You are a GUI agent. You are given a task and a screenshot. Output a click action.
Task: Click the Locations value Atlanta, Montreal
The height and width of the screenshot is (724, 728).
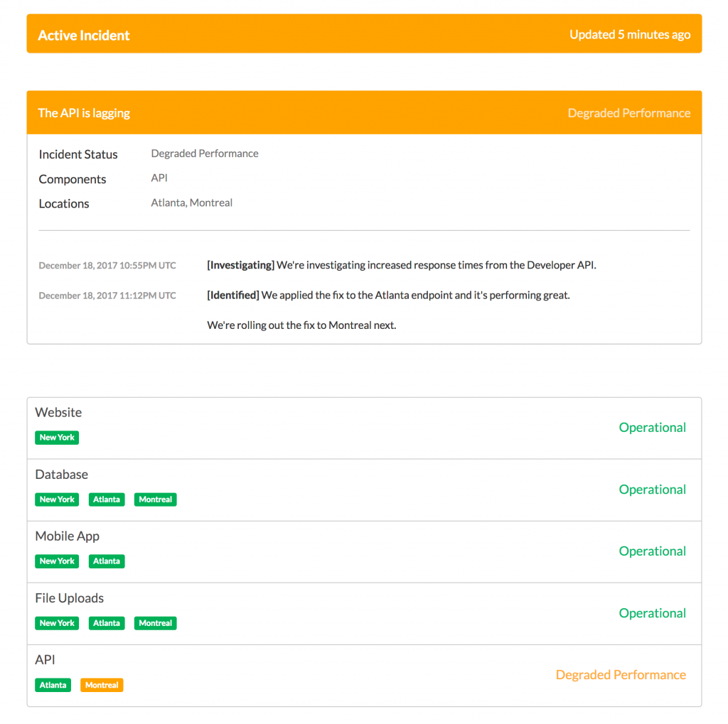point(191,202)
